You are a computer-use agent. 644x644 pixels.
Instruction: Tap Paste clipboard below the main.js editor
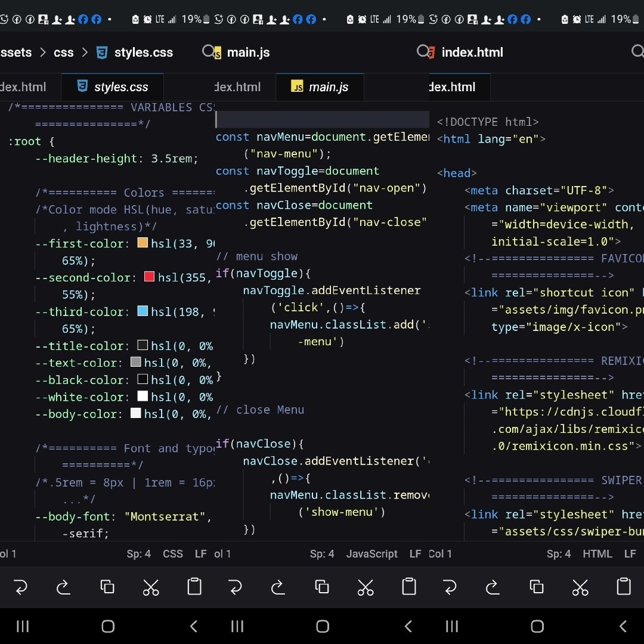click(409, 587)
